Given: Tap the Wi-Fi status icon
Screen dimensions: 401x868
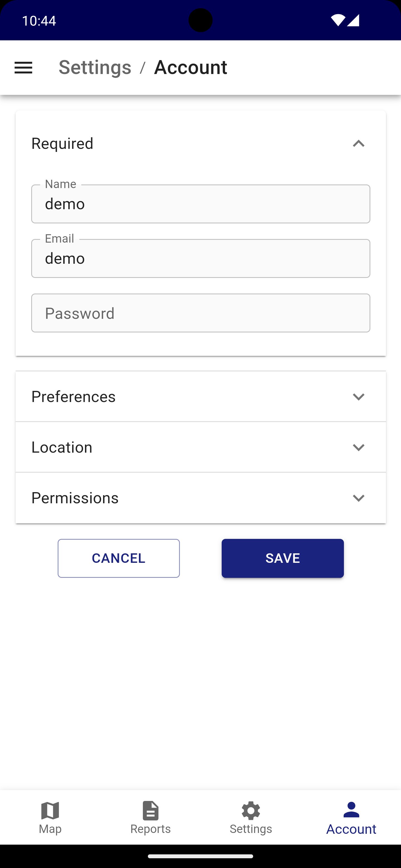Looking at the screenshot, I should tap(338, 20).
